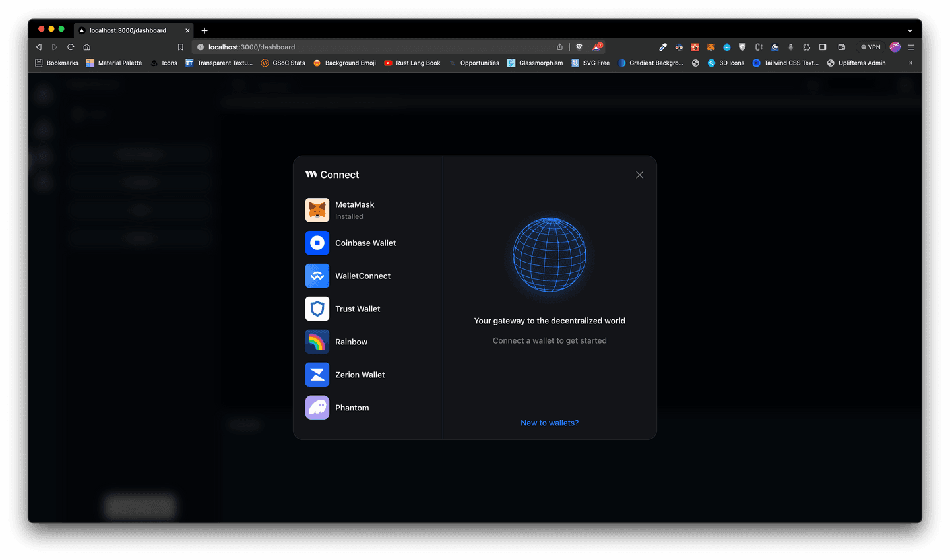Open the Opportunities bookmark
Screen dimensions: 950x560
pyautogui.click(x=474, y=63)
